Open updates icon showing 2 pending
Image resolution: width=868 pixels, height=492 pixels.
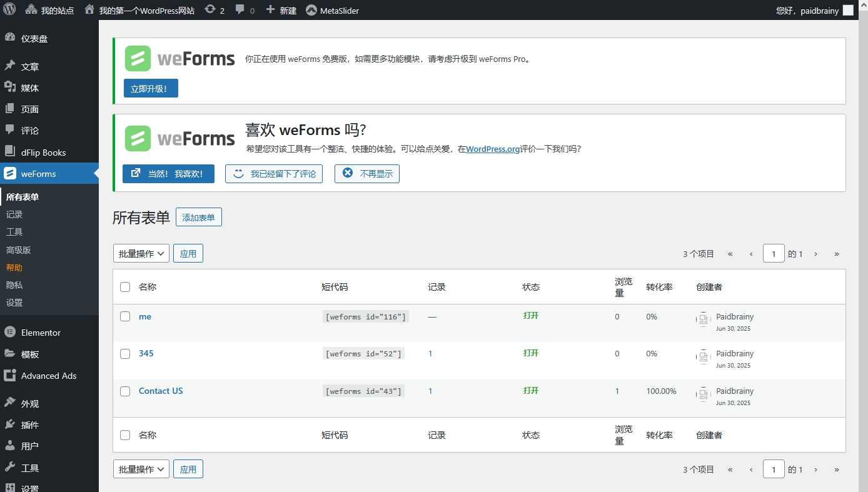coord(210,10)
